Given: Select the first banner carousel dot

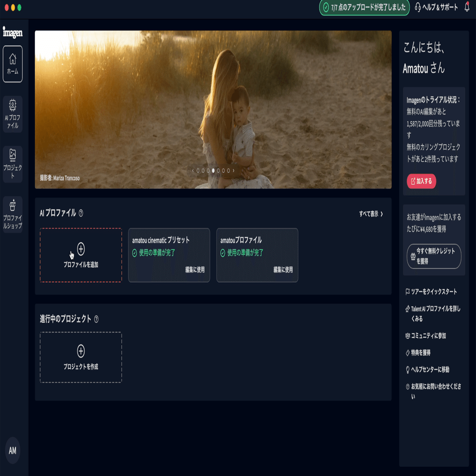Looking at the screenshot, I should 198,171.
